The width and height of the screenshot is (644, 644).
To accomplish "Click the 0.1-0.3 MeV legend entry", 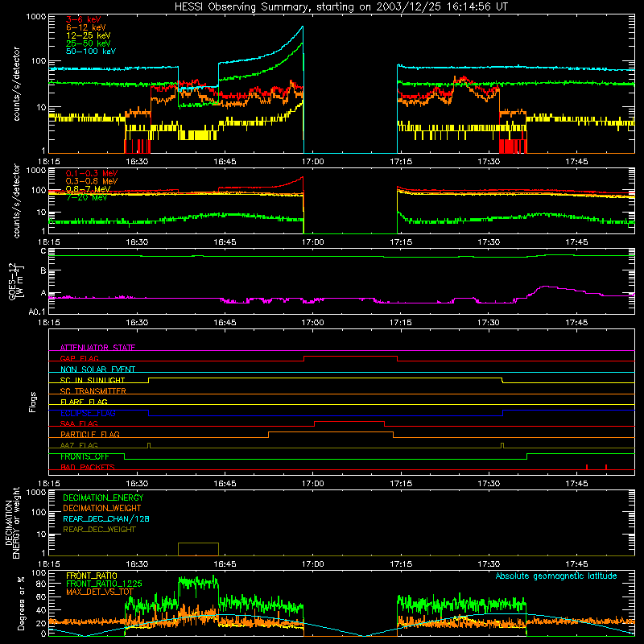I will coord(92,173).
